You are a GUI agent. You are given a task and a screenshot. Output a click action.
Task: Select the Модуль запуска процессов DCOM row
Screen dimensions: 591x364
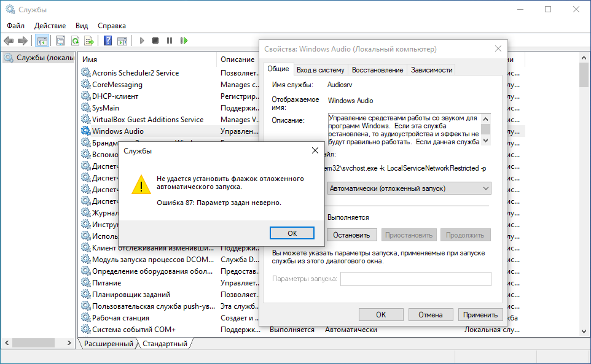[x=170, y=260]
